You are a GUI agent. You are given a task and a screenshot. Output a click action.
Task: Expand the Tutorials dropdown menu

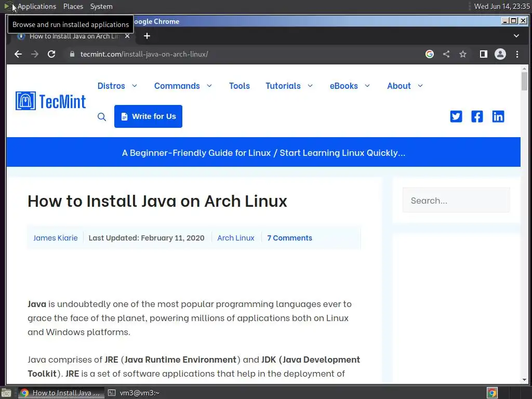289,86
